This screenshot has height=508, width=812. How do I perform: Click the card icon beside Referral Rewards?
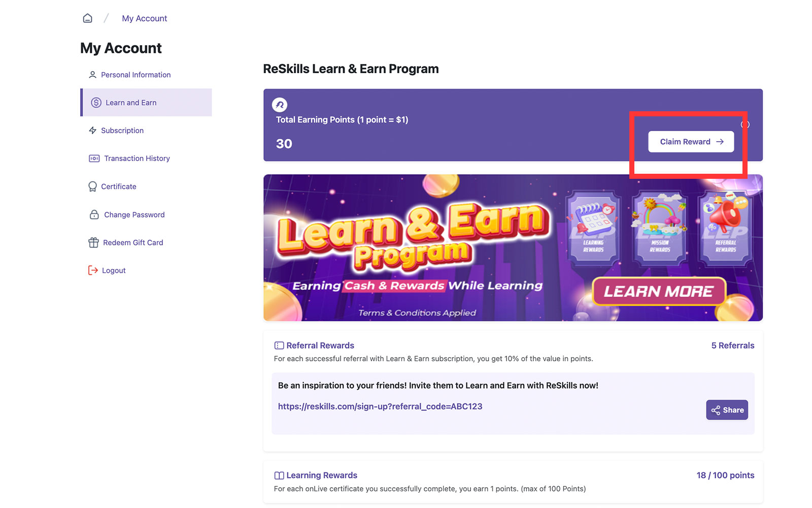pos(279,345)
